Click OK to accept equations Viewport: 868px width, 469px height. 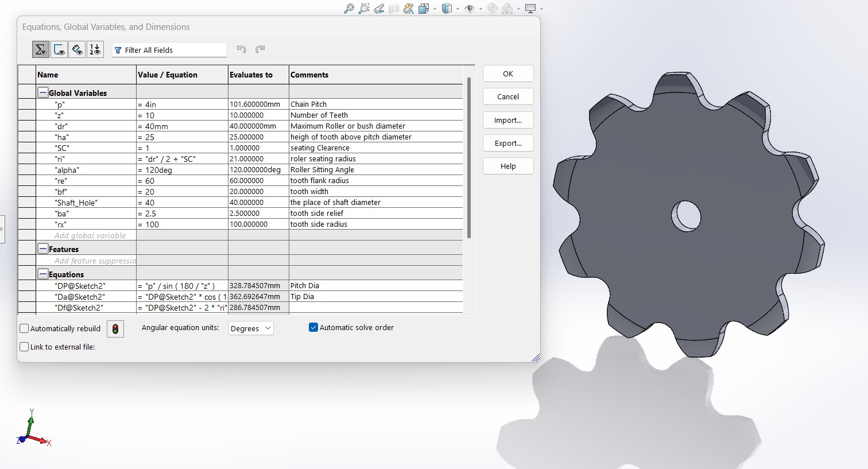tap(508, 73)
